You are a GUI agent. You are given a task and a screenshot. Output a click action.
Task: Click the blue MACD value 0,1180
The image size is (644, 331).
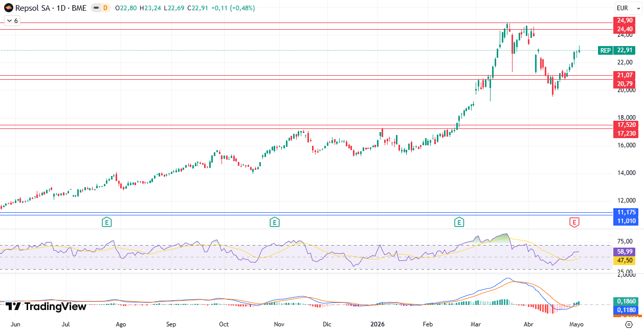pyautogui.click(x=626, y=310)
